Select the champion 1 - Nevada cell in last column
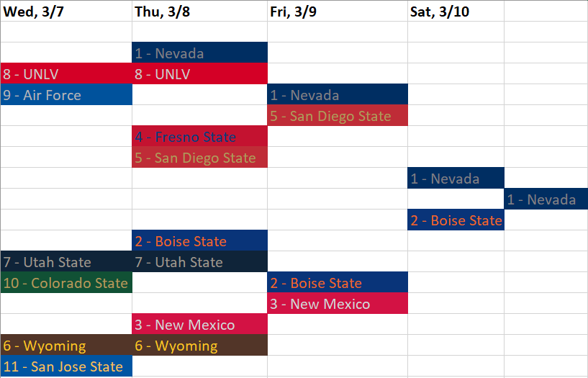Image resolution: width=588 pixels, height=378 pixels. [546, 199]
